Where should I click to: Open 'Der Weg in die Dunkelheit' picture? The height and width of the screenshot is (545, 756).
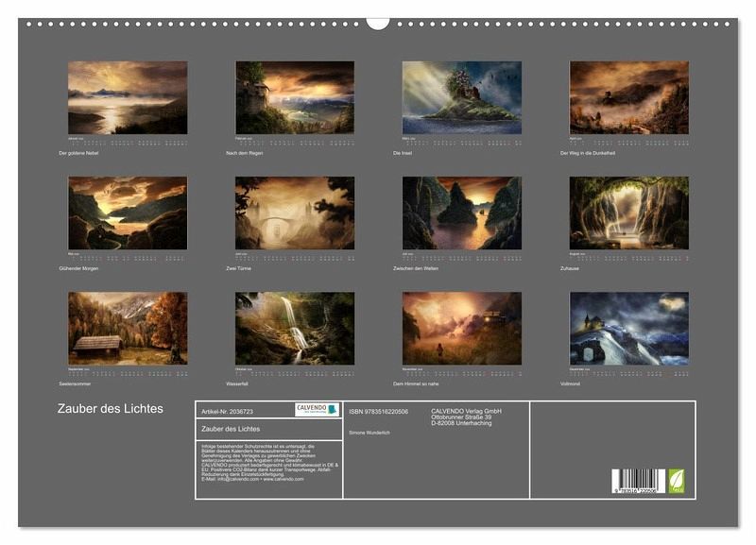pos(628,97)
